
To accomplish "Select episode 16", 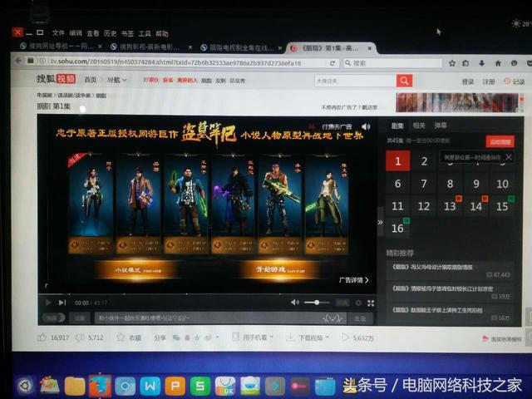I will point(397,228).
